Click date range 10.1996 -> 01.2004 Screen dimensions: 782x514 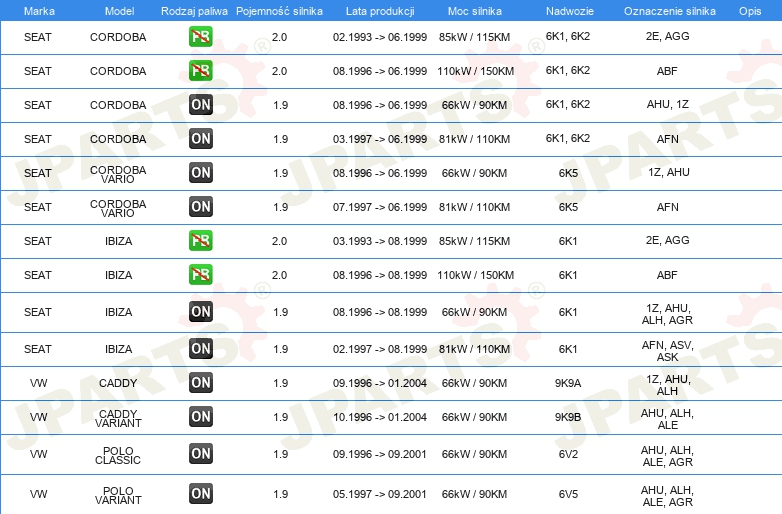(380, 417)
